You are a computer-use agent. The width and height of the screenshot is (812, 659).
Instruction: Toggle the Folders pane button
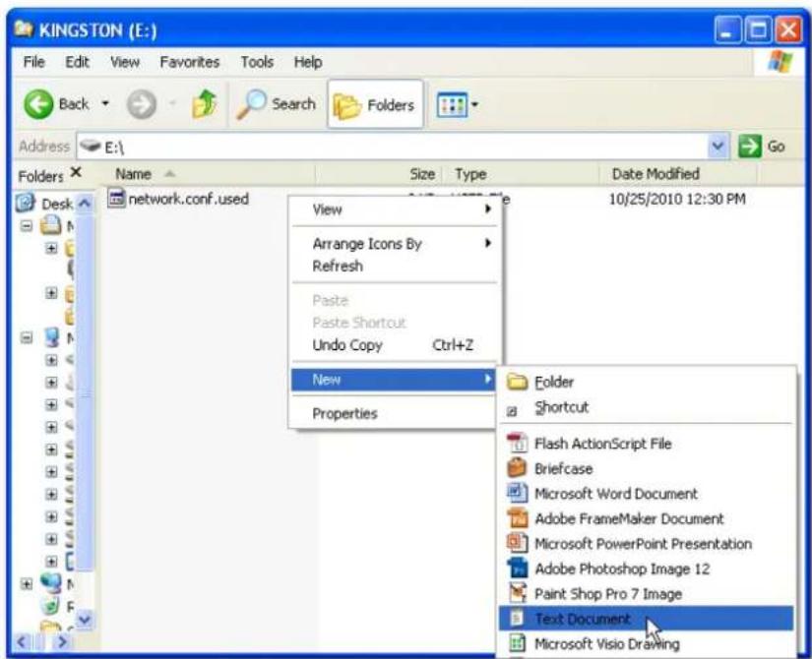tap(375, 104)
